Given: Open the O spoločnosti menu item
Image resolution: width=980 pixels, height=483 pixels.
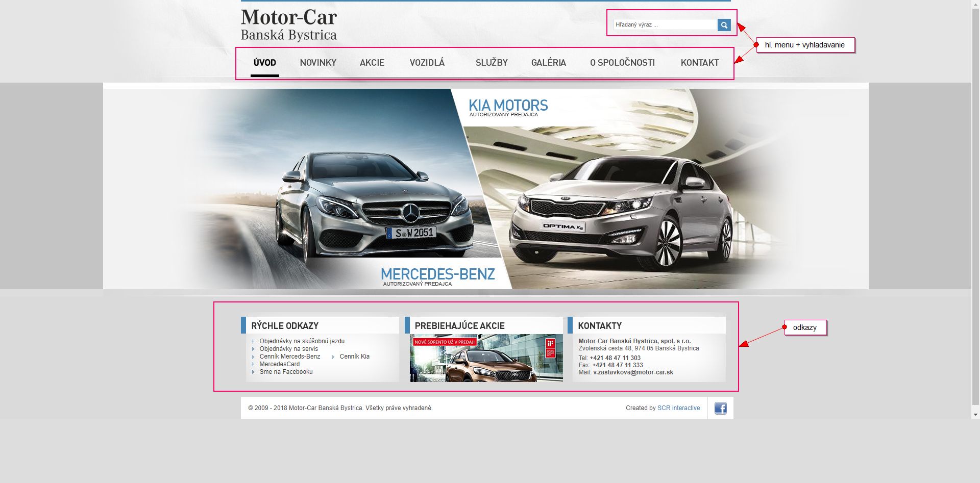Looking at the screenshot, I should (x=622, y=63).
